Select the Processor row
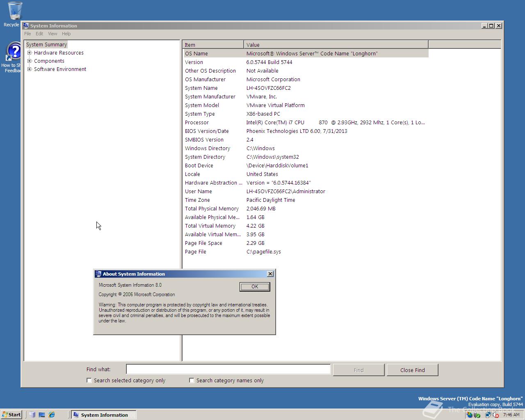The width and height of the screenshot is (525, 420). 306,122
